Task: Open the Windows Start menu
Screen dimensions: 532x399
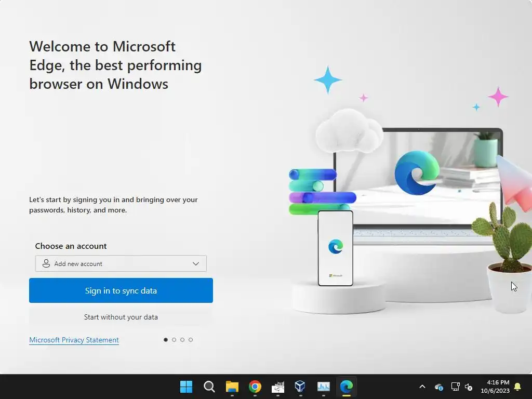Action: point(187,387)
